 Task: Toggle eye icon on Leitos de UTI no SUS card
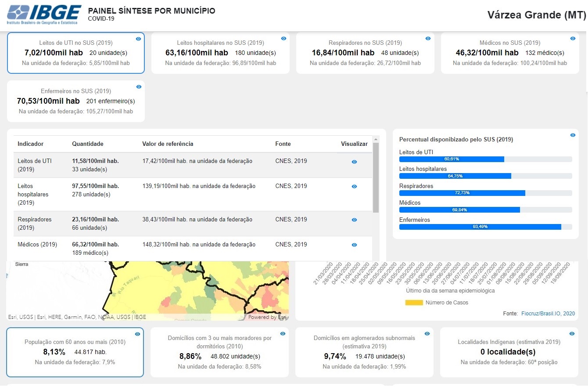pos(138,39)
